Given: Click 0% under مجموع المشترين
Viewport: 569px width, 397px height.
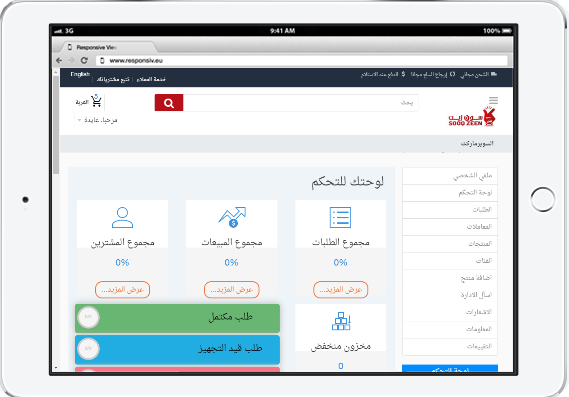Looking at the screenshot, I should coord(122,262).
